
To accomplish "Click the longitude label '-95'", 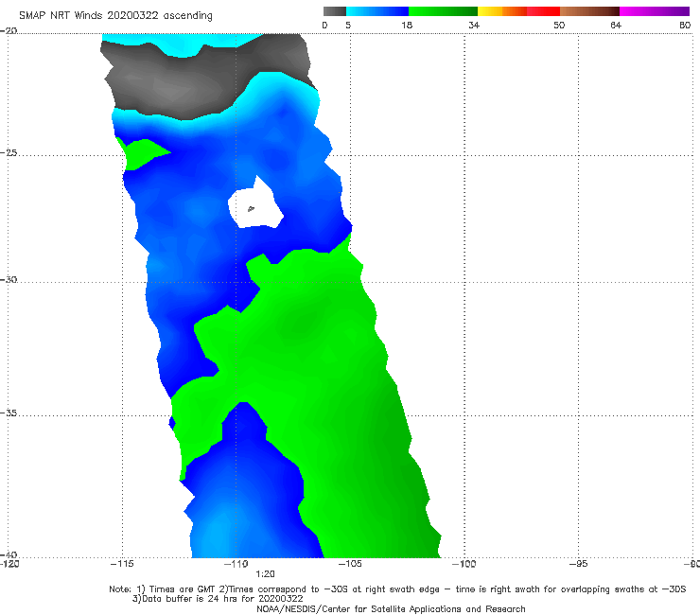I will point(579,564).
